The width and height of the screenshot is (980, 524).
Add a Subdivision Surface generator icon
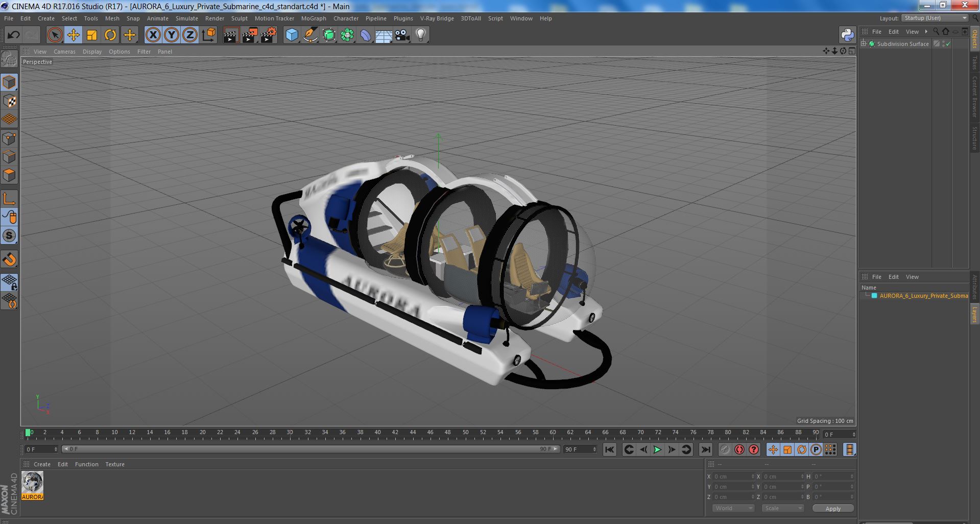click(329, 35)
